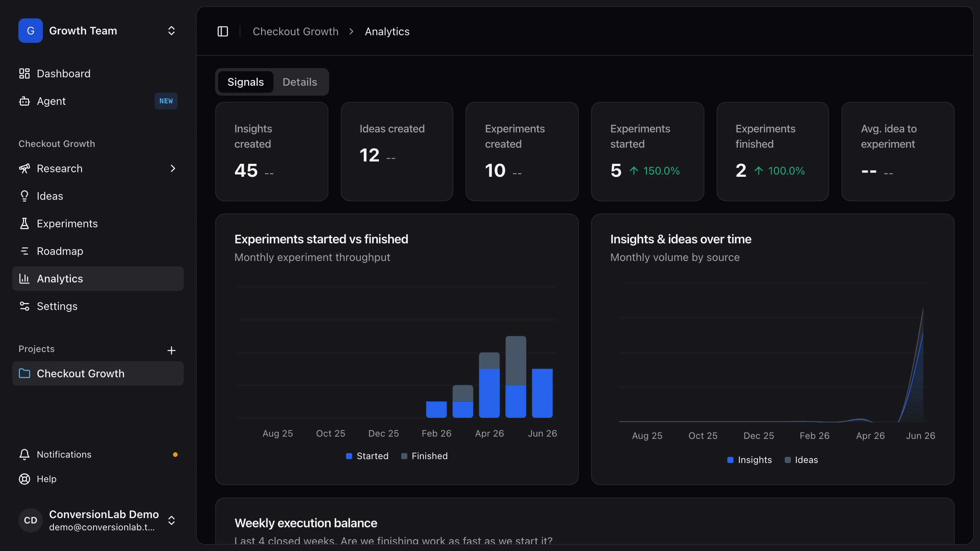Image resolution: width=980 pixels, height=551 pixels.
Task: Click the Ideas created card
Action: [397, 152]
